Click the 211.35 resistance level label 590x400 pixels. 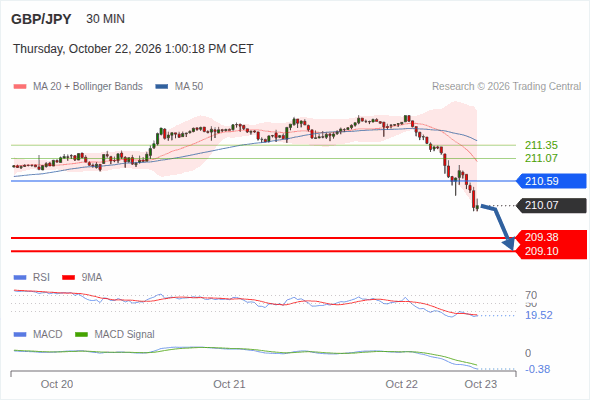pyautogui.click(x=541, y=145)
